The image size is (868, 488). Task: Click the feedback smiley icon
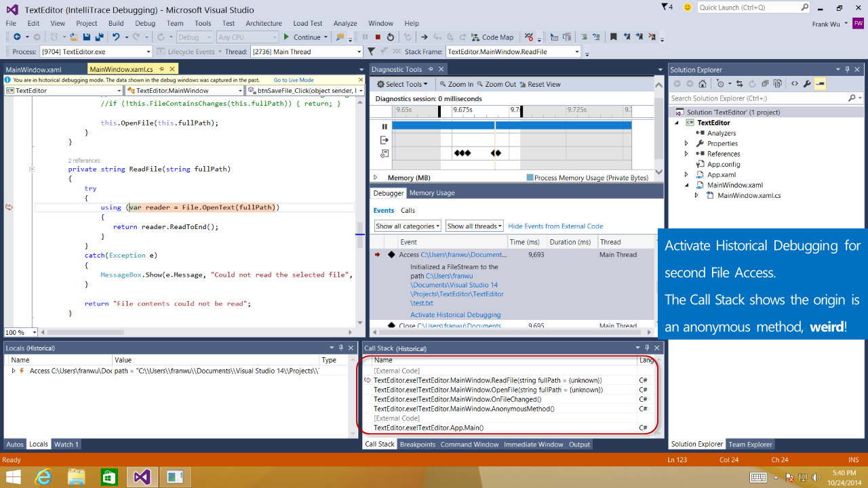pos(688,7)
